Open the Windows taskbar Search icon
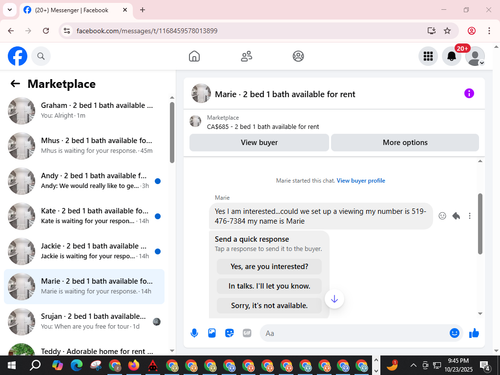 click(x=35, y=365)
